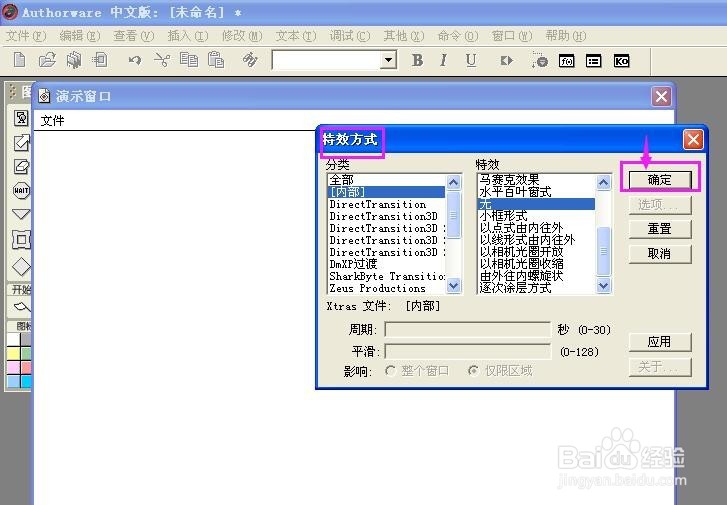Viewport: 727px width, 505px height.
Task: Click up arrow of 特效 list scrollbar
Action: click(x=603, y=182)
